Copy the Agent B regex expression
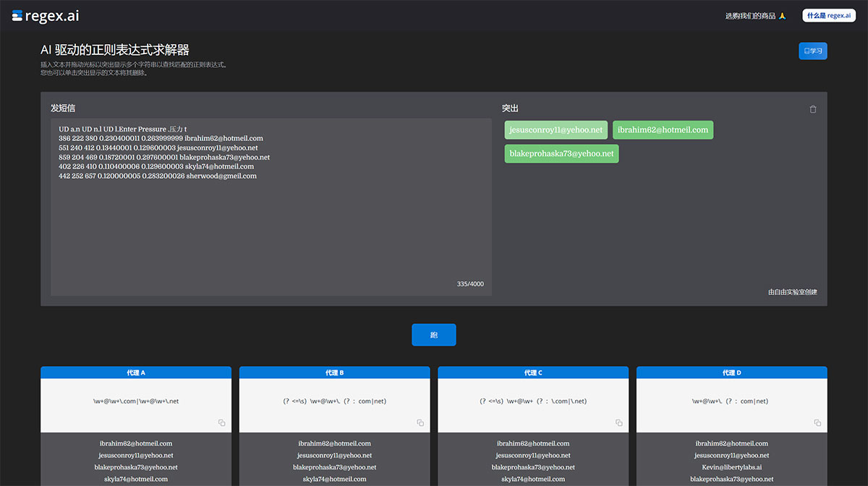 [420, 422]
